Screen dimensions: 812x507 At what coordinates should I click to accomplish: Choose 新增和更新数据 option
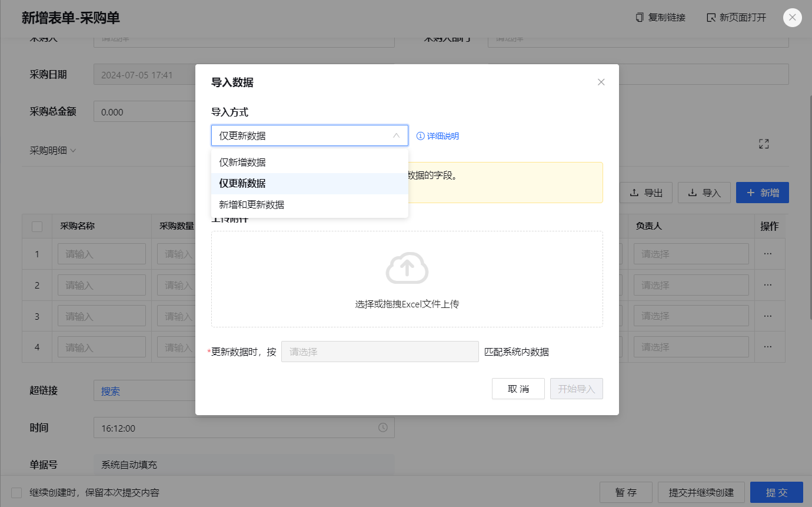(310, 205)
